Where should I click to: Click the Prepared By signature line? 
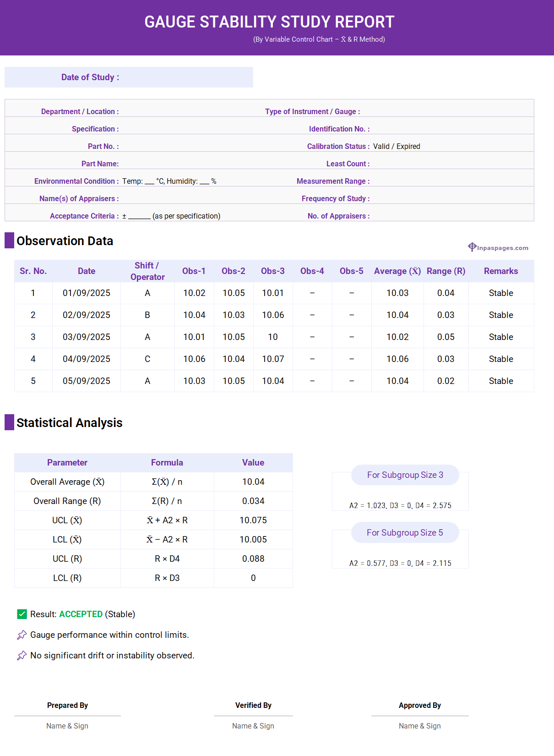click(x=67, y=716)
